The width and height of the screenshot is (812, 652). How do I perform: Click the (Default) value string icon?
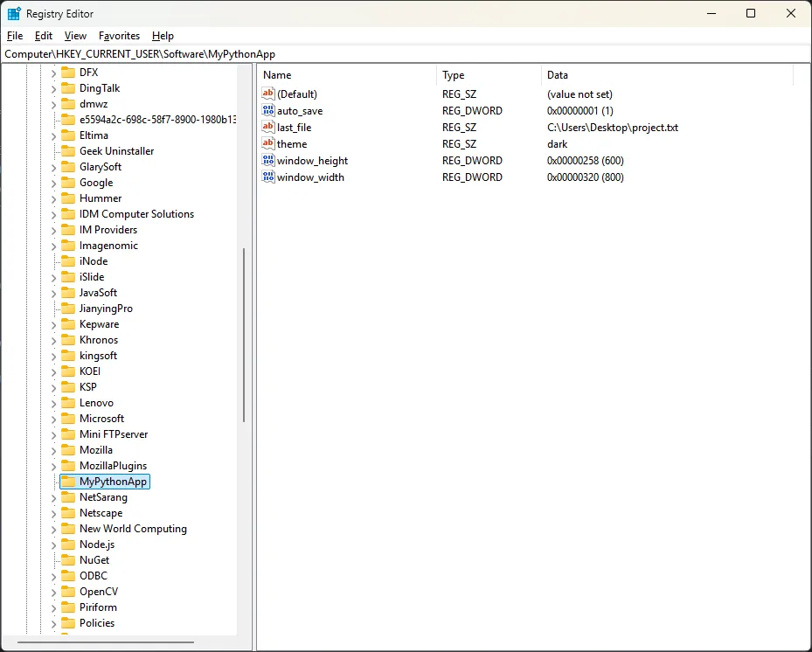[268, 94]
